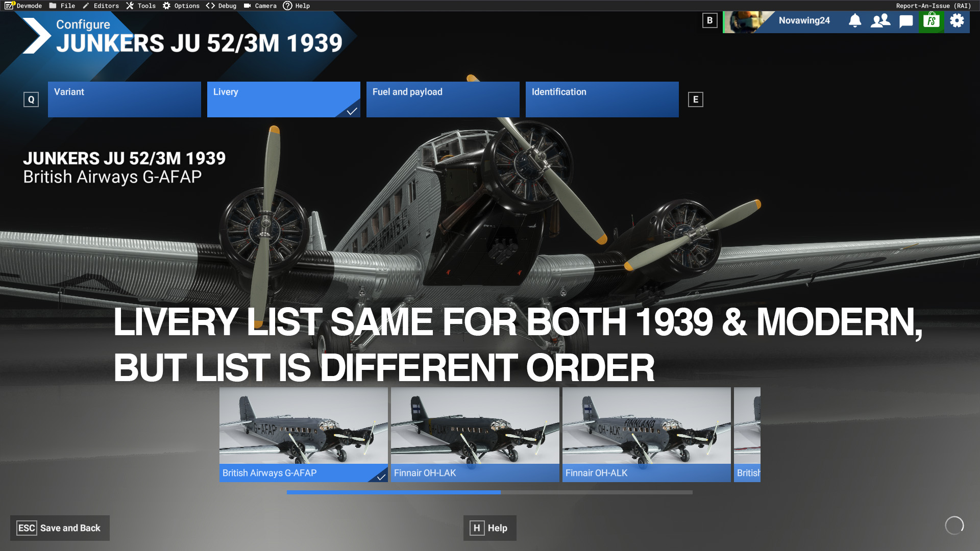
Task: Open notifications bell icon
Action: click(855, 21)
